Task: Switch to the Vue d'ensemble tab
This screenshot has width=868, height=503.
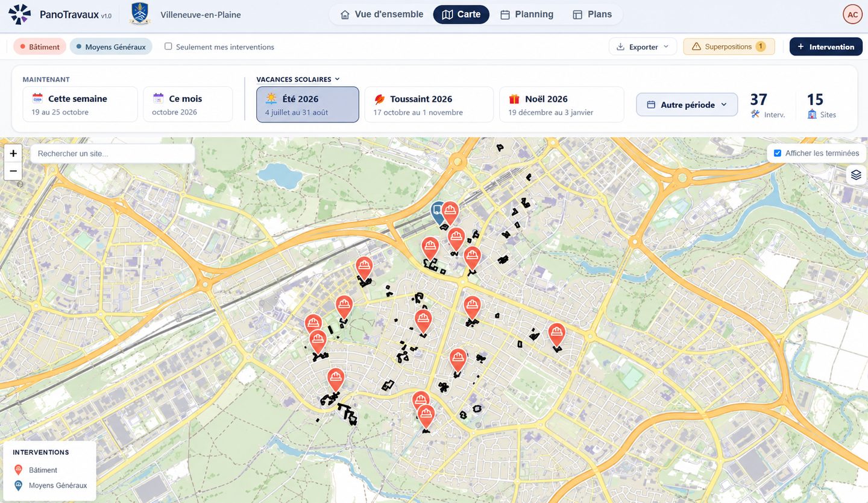Action: (382, 14)
